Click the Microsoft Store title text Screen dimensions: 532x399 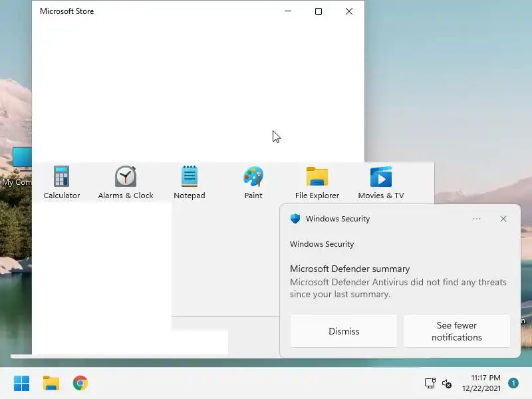point(67,11)
